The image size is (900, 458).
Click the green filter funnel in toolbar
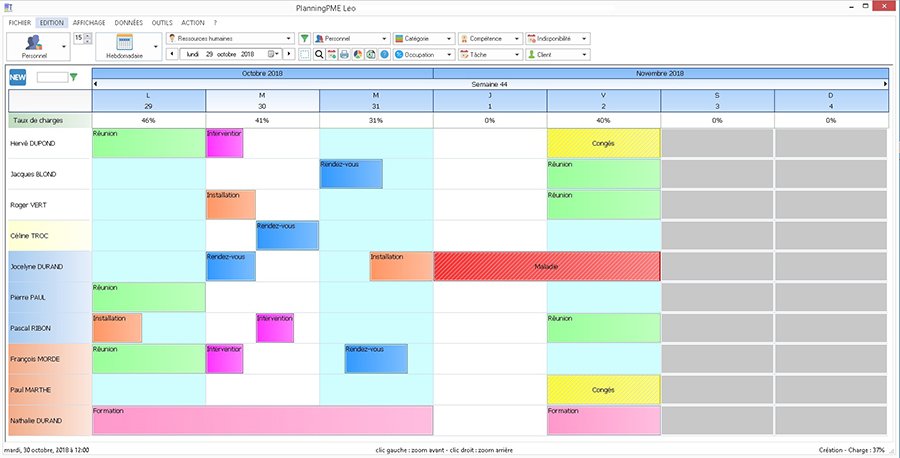[305, 38]
